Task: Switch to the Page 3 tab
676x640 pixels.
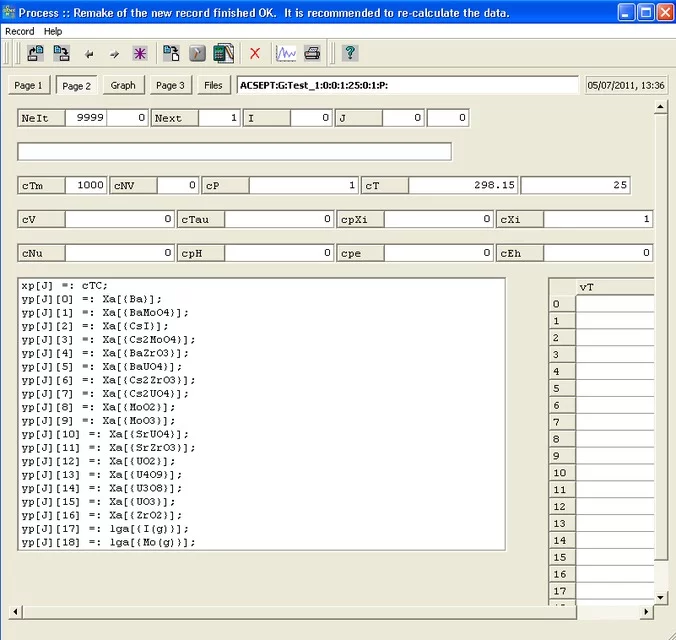Action: (170, 86)
